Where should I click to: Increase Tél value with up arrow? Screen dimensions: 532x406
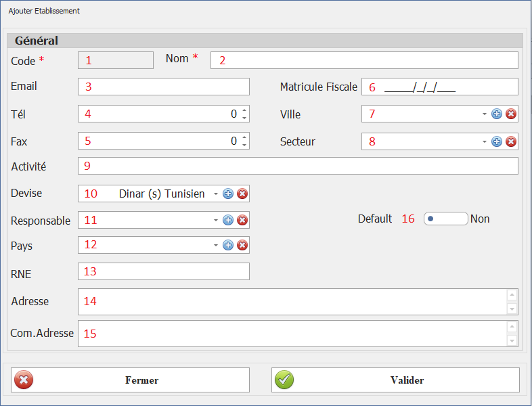[244, 110]
